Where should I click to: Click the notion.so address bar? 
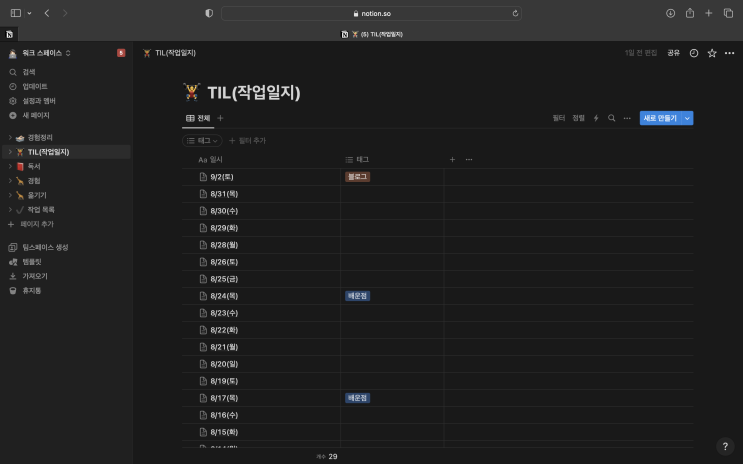click(x=372, y=13)
